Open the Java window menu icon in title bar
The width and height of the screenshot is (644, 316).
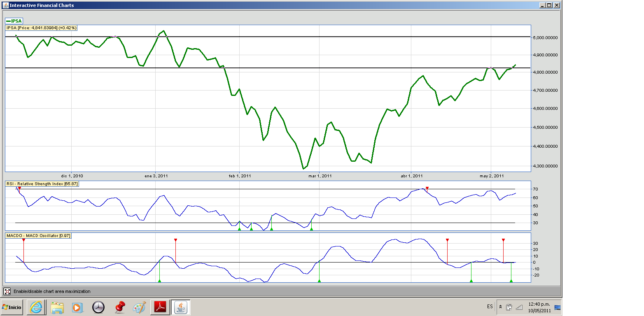point(5,5)
